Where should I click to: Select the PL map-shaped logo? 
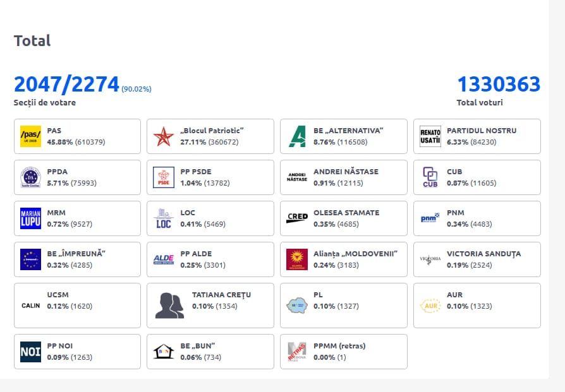point(297,306)
